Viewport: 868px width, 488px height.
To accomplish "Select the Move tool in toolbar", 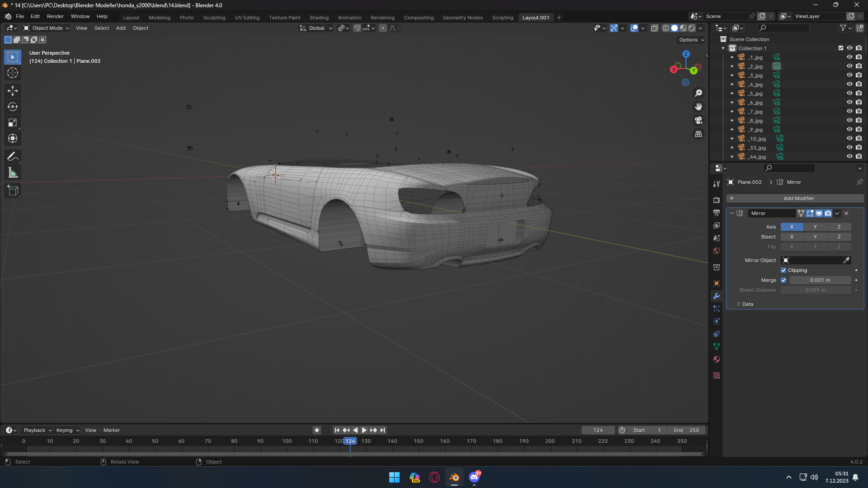I will (13, 91).
